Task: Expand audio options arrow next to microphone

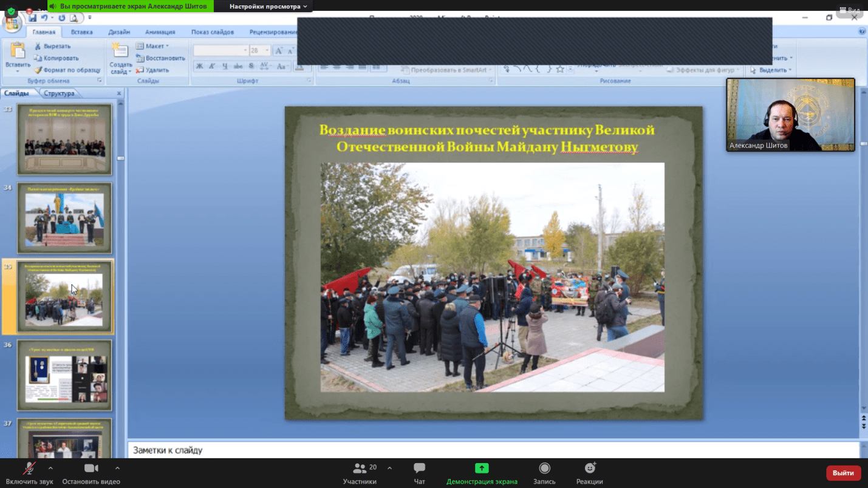Action: click(x=50, y=468)
